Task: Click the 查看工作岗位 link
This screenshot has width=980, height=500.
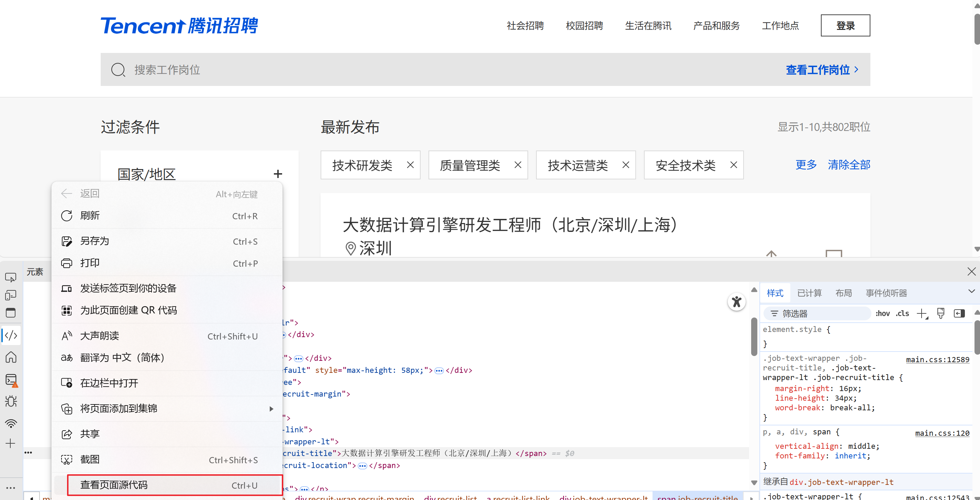Action: tap(822, 70)
